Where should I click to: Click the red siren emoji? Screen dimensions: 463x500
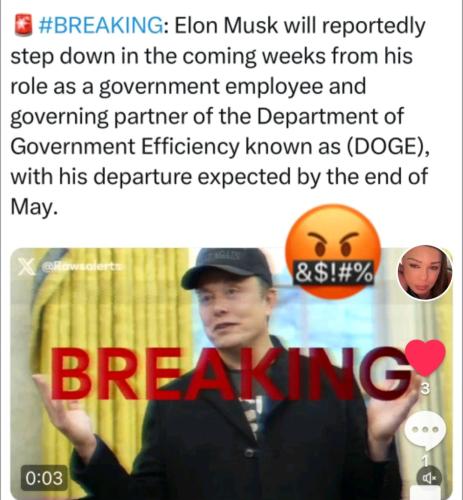tap(24, 25)
